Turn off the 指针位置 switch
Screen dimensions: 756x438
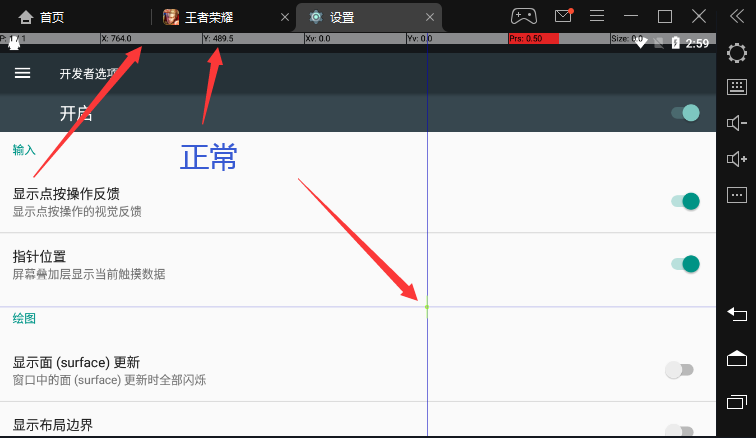[x=684, y=264]
